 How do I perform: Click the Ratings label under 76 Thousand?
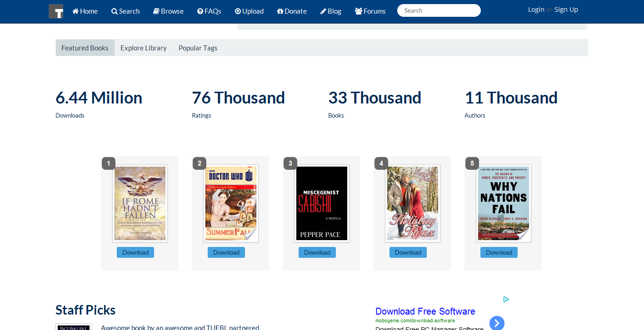(x=201, y=115)
